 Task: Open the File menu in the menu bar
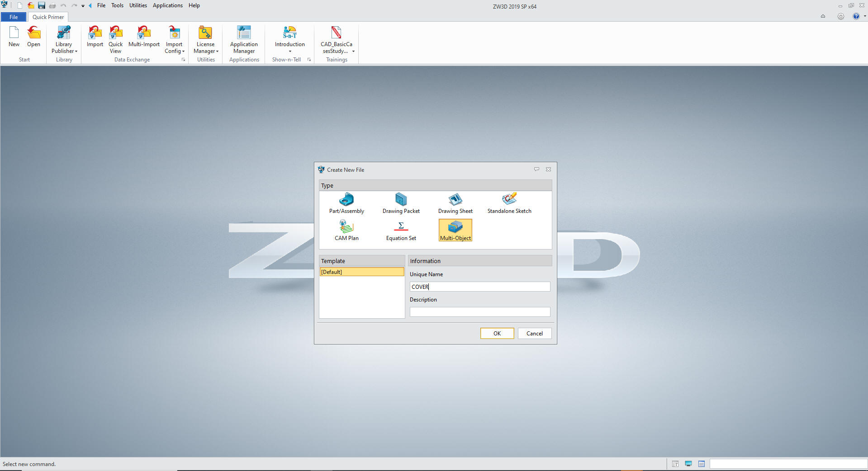101,5
